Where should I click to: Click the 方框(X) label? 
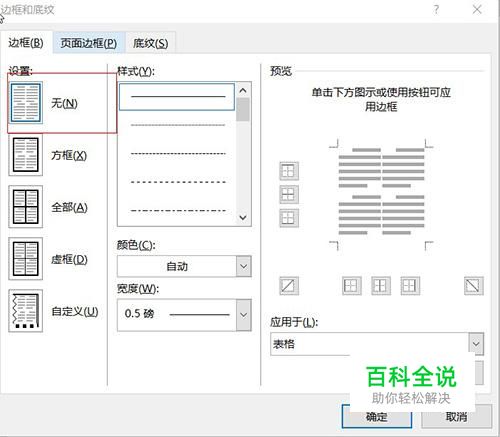click(x=69, y=155)
